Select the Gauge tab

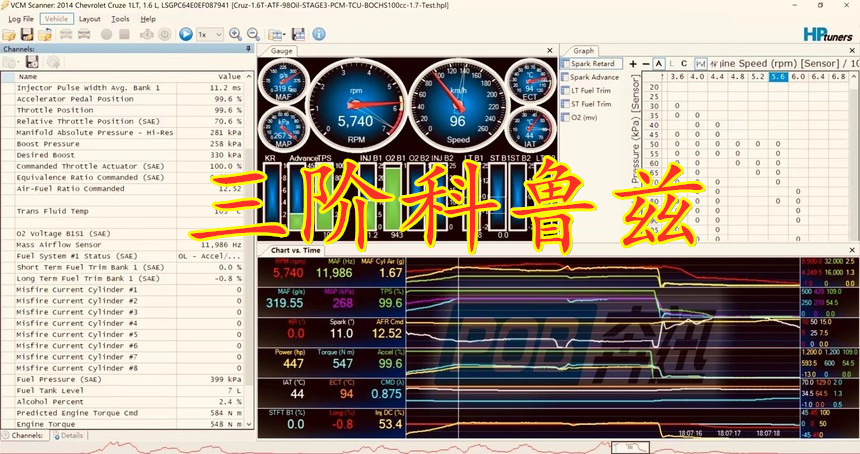tap(281, 50)
